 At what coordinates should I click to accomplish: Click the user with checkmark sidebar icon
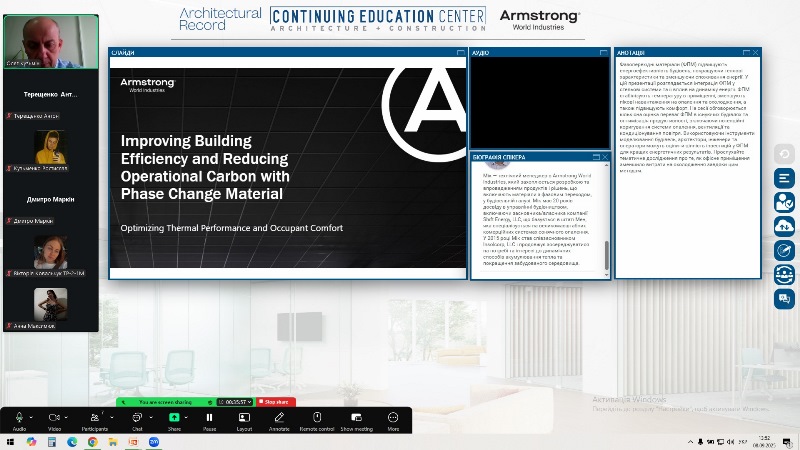click(784, 202)
